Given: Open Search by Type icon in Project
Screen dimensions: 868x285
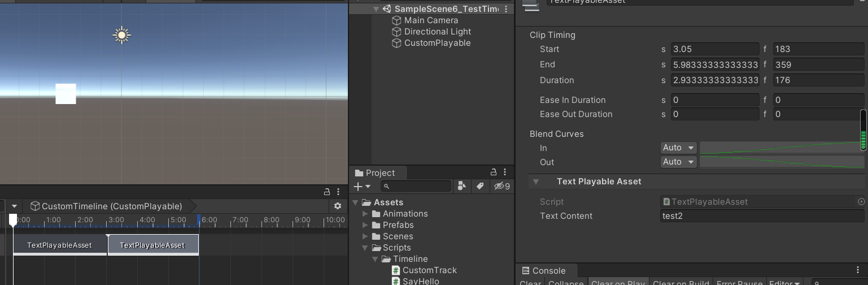Looking at the screenshot, I should pyautogui.click(x=462, y=186).
